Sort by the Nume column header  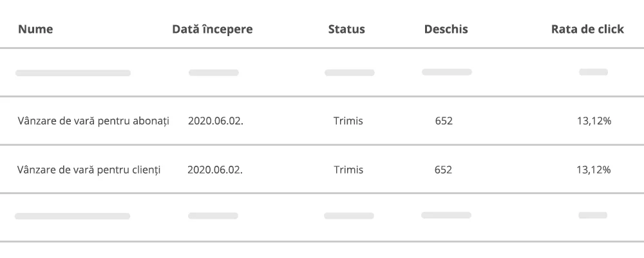pos(35,29)
